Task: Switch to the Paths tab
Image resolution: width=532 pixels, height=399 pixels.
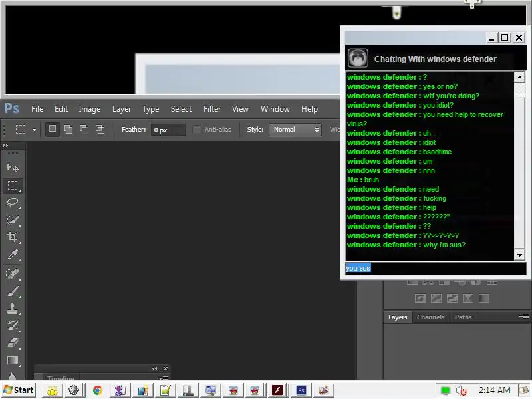Action: (x=463, y=317)
